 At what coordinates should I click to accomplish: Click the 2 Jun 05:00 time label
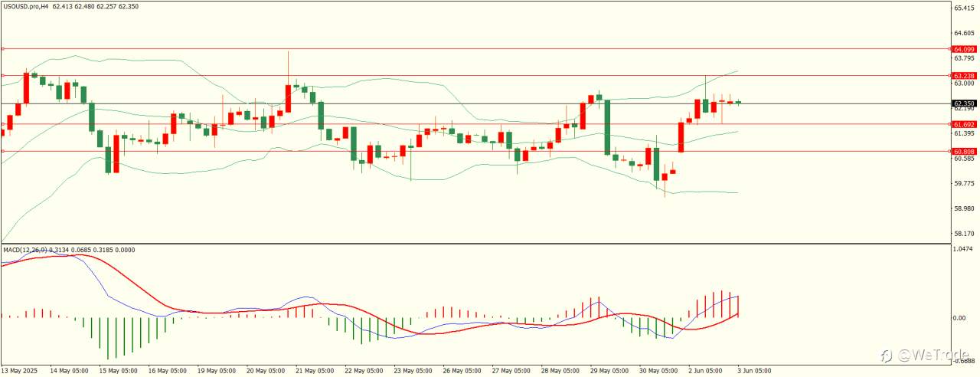point(704,371)
